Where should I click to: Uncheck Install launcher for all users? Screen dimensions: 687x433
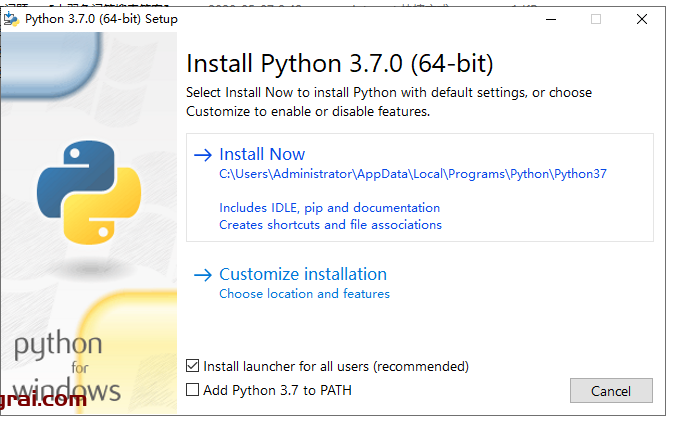pyautogui.click(x=192, y=366)
